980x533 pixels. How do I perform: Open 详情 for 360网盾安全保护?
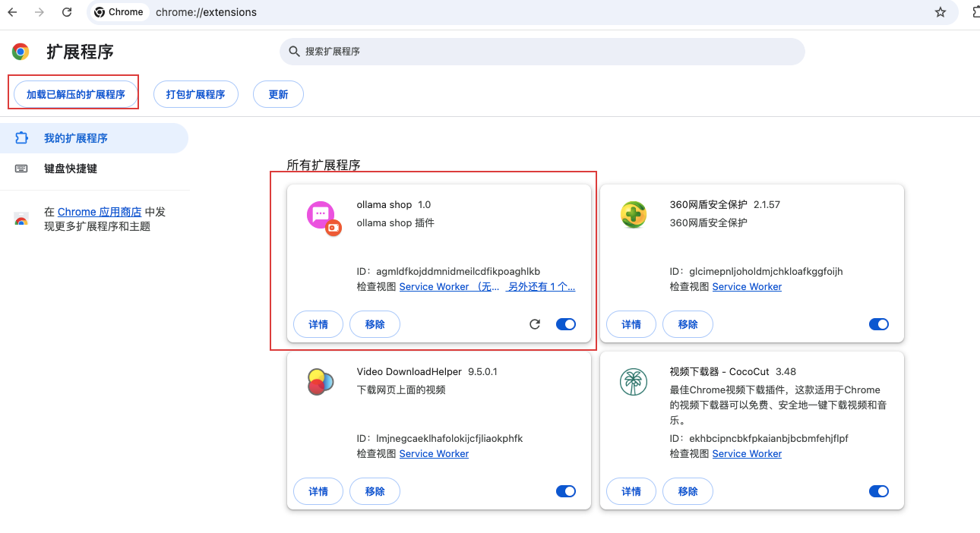point(631,324)
